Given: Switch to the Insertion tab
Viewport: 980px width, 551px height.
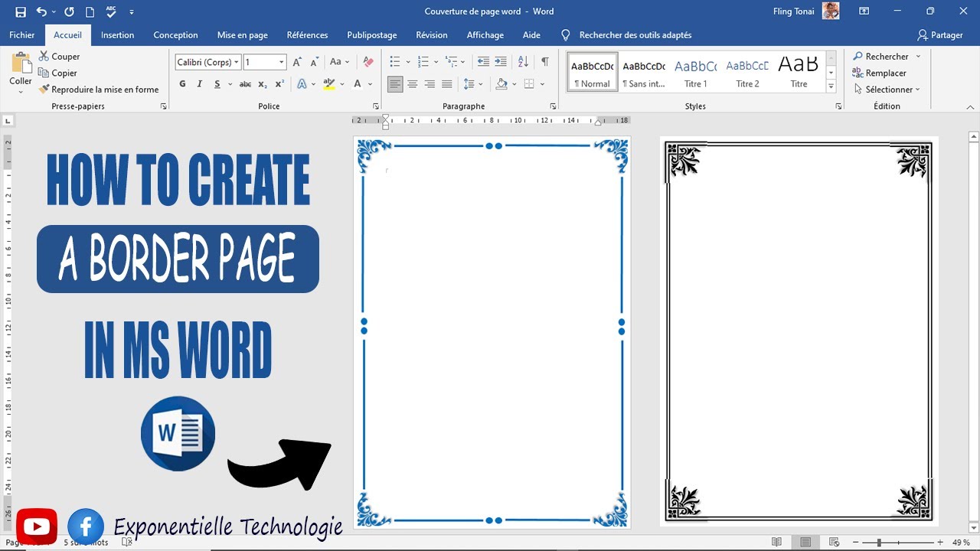Looking at the screenshot, I should (x=117, y=35).
